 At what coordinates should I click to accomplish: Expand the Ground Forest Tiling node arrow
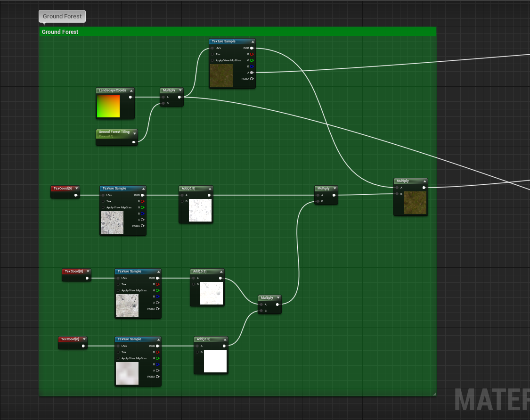pyautogui.click(x=134, y=133)
